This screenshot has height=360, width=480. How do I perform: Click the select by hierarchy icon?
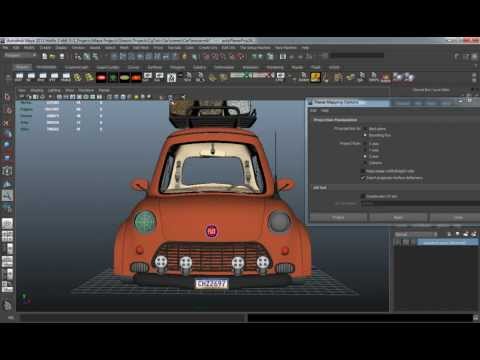coord(78,56)
